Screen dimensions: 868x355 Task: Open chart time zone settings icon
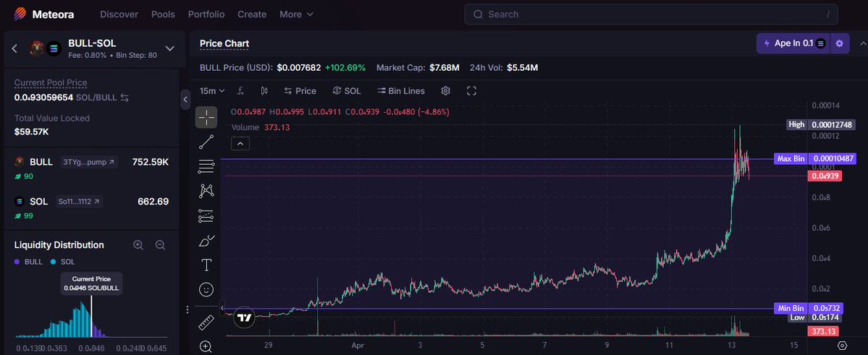(843, 346)
